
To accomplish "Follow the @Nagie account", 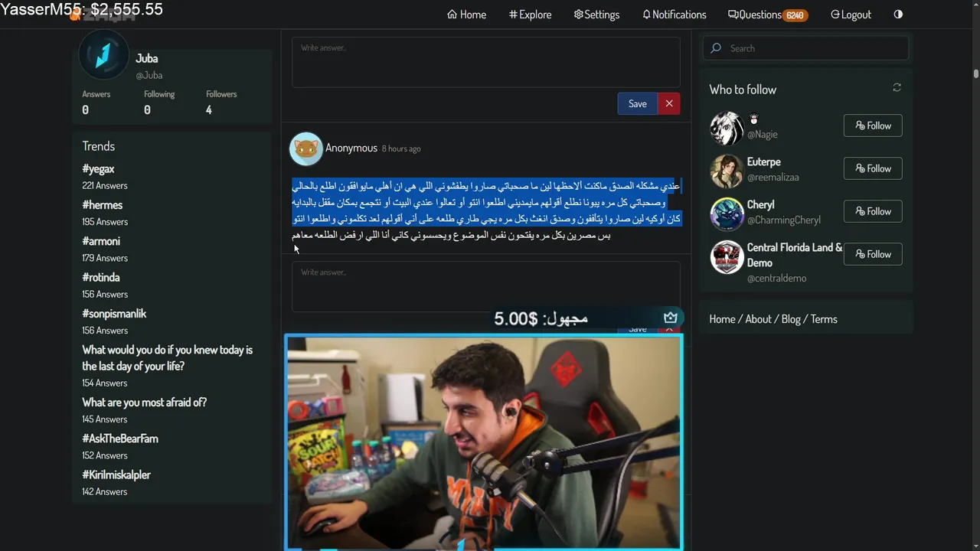I will pyautogui.click(x=873, y=126).
